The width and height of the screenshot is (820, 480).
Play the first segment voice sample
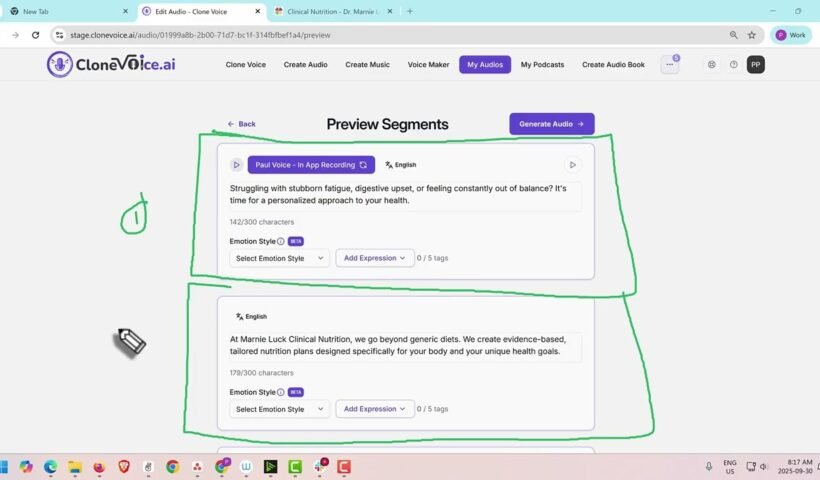coord(236,165)
